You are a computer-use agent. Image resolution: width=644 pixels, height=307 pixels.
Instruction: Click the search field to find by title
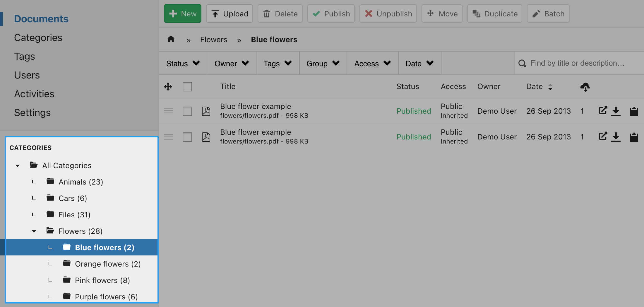(x=579, y=63)
